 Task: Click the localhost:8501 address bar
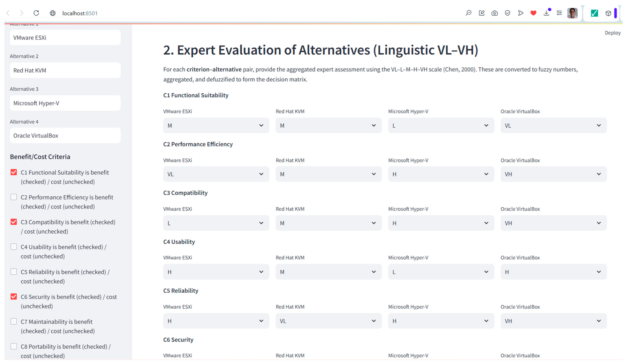[80, 13]
